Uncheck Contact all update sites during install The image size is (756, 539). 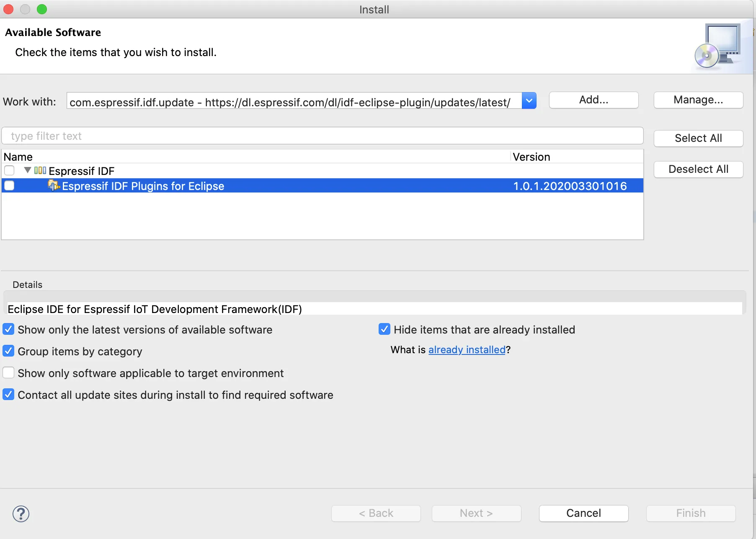pyautogui.click(x=8, y=395)
